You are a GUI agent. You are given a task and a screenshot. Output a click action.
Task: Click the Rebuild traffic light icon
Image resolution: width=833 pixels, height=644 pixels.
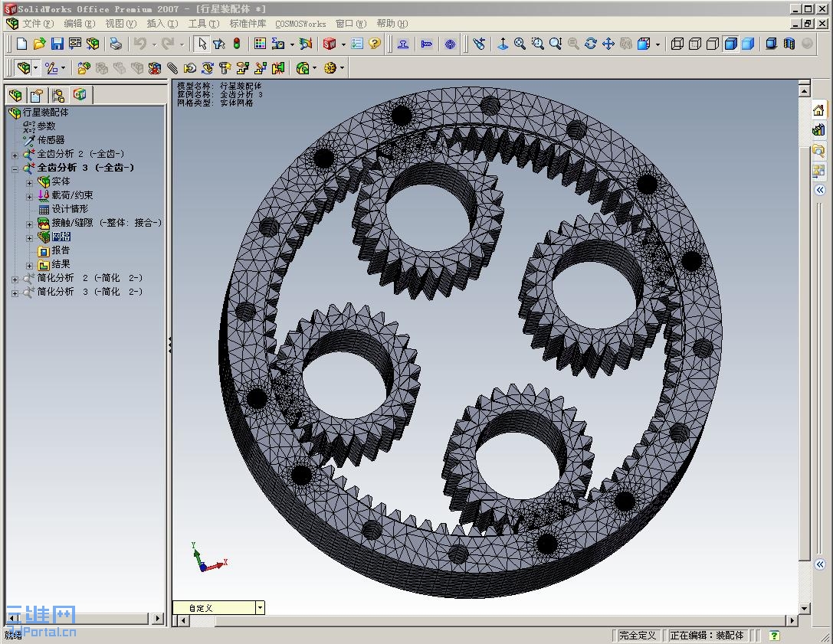coord(237,44)
